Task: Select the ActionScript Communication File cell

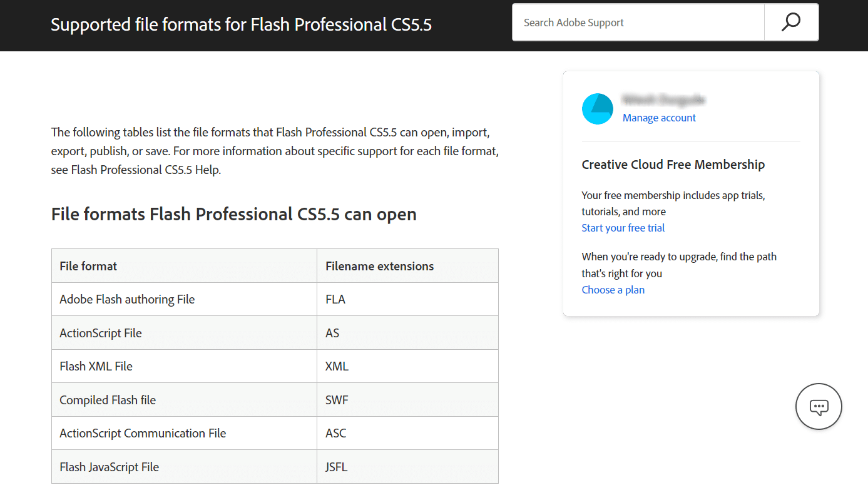Action: tap(184, 433)
